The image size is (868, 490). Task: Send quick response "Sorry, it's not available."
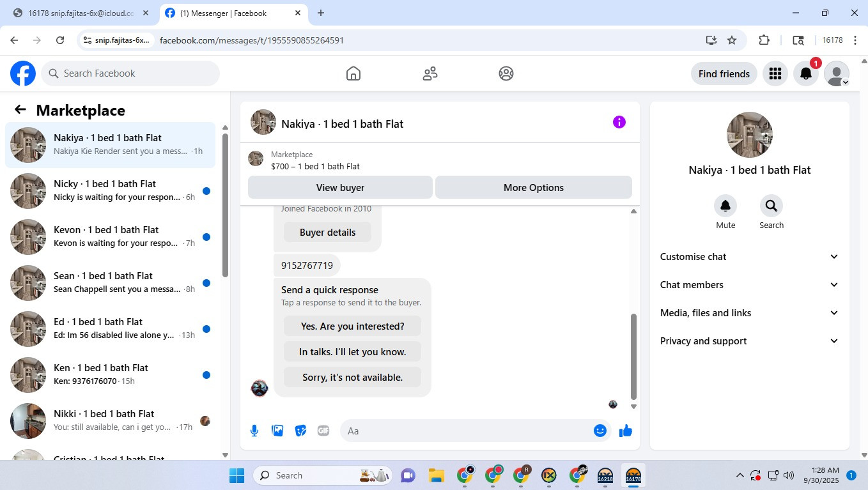(352, 377)
